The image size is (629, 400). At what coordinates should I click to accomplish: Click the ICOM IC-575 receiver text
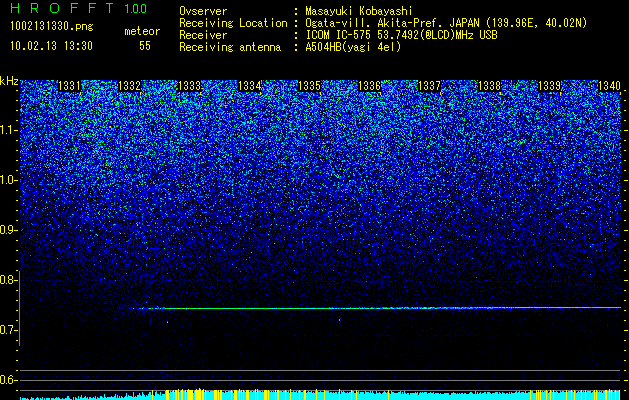(401, 35)
